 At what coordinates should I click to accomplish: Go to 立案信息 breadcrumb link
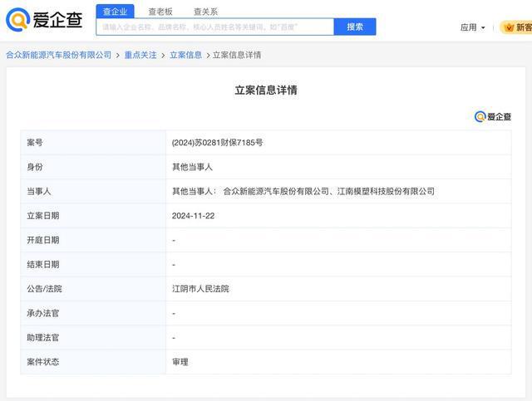pos(186,55)
